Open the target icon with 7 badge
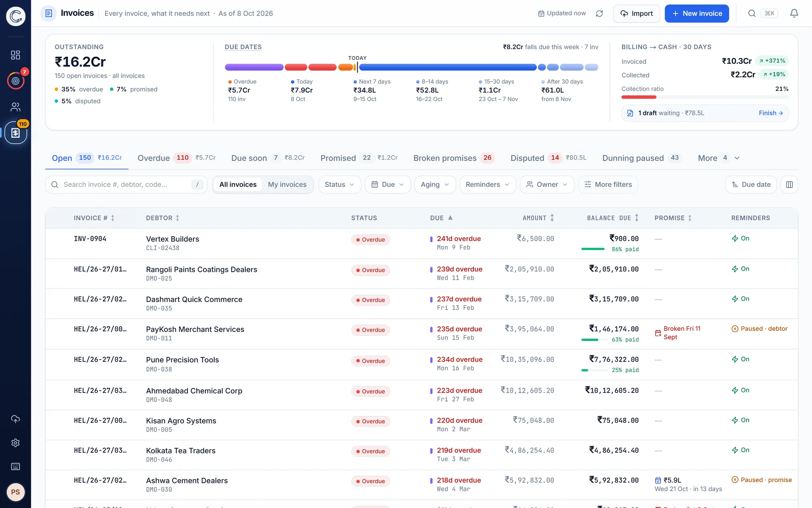 (15, 81)
